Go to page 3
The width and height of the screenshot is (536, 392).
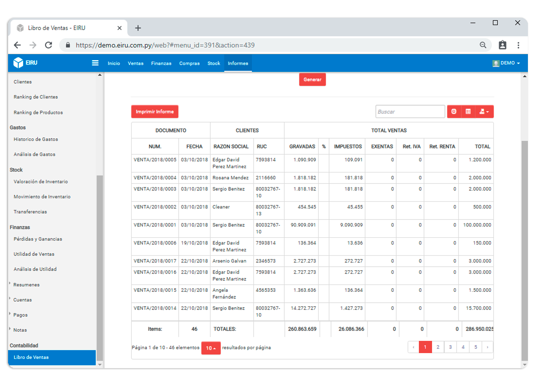tap(450, 347)
